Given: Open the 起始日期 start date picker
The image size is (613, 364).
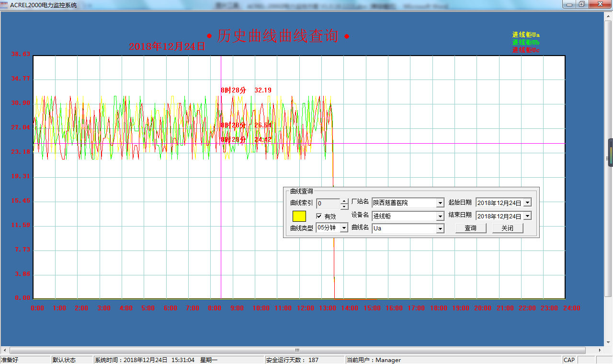Looking at the screenshot, I should (x=527, y=203).
